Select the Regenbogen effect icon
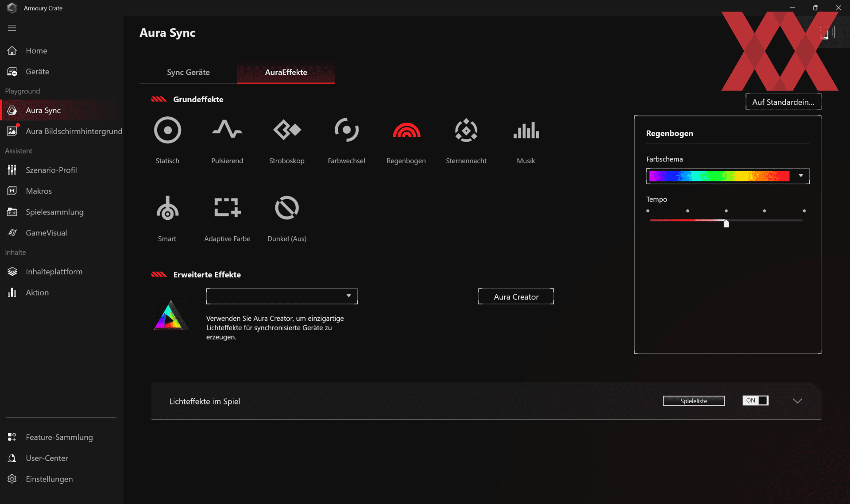Viewport: 850px width, 504px height. pyautogui.click(x=406, y=130)
